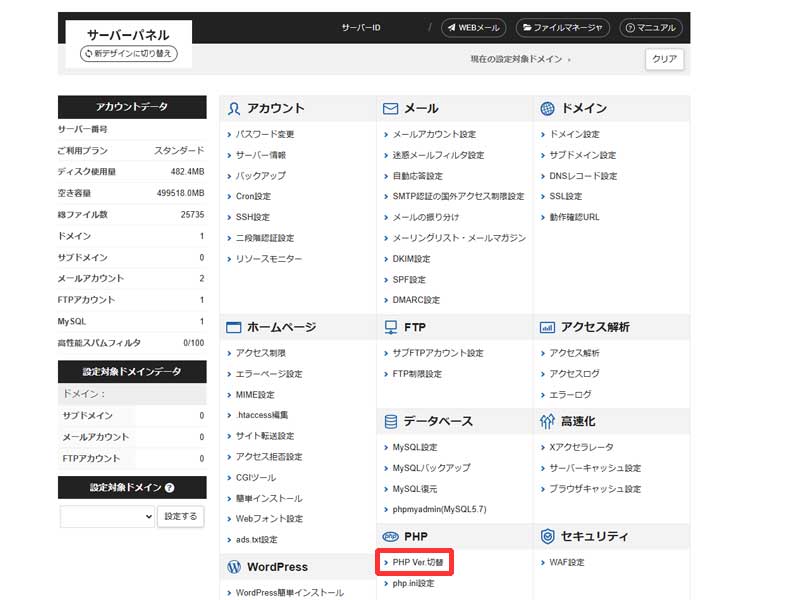Screen dimensions: 800x600
Task: Open メールの振り分け link
Action: pyautogui.click(x=426, y=217)
